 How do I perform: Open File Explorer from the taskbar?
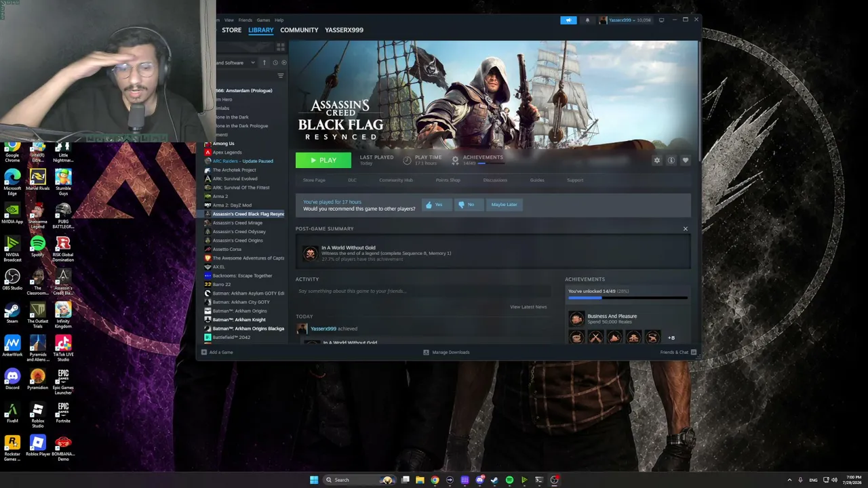coord(420,480)
